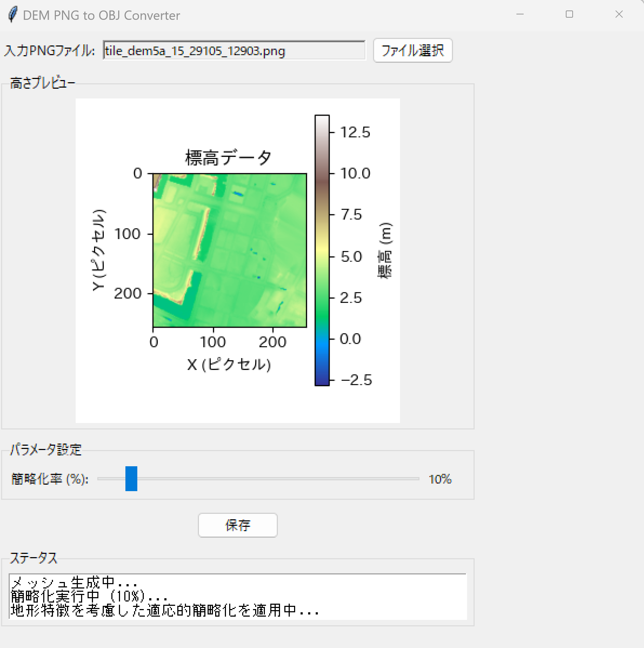Click the 高さプレビュー group label
644x648 pixels.
[43, 83]
